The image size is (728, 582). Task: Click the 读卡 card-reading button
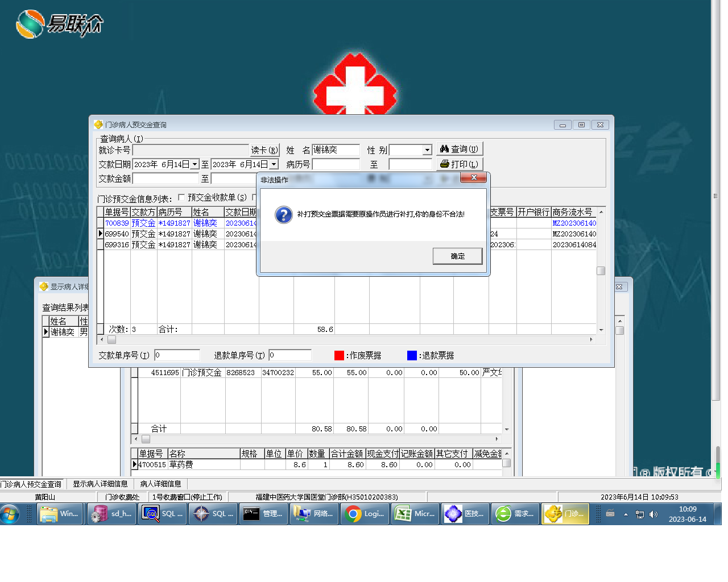pos(264,150)
